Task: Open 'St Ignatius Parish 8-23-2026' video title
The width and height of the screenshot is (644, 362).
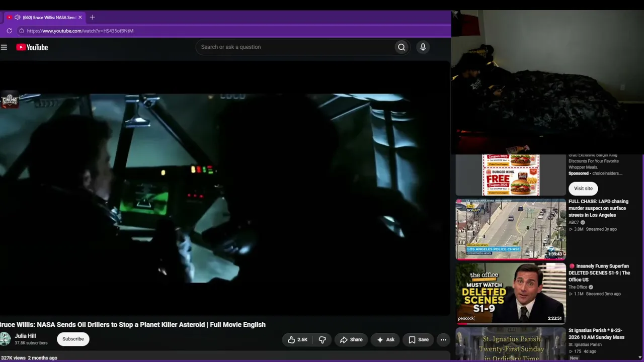Action: click(597, 334)
